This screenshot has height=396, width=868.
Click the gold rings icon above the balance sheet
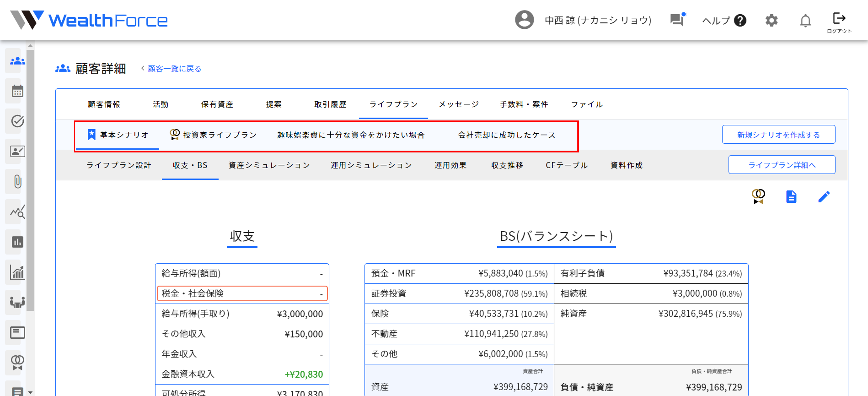click(759, 197)
